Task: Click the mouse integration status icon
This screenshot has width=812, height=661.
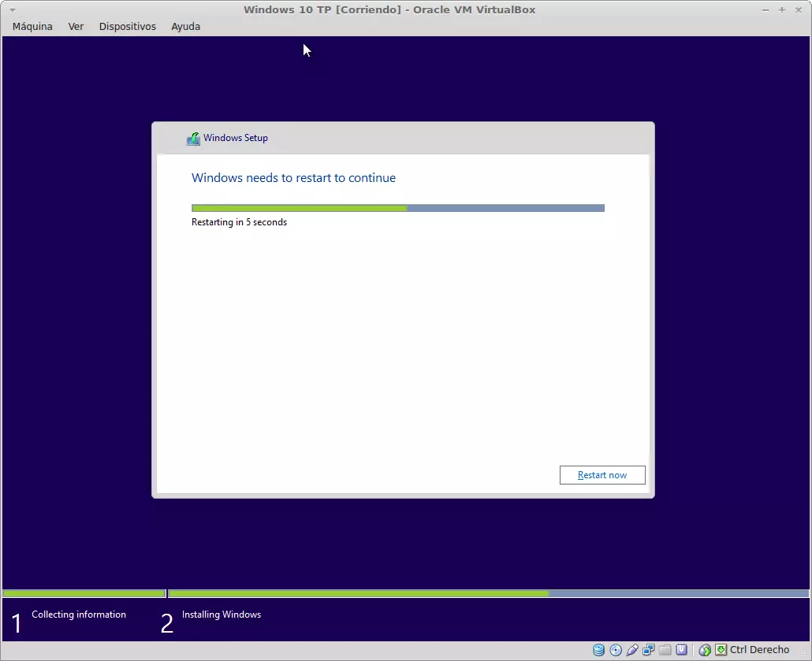Action: [x=705, y=650]
